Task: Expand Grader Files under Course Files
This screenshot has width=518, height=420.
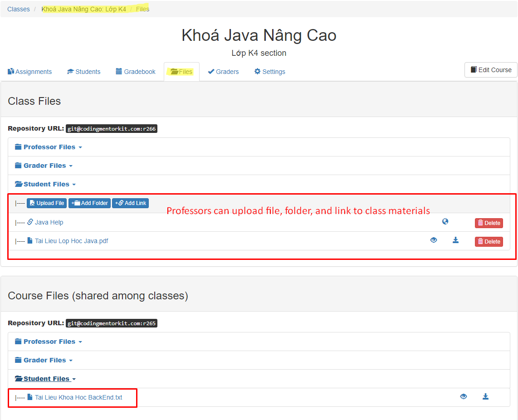Action: (44, 360)
